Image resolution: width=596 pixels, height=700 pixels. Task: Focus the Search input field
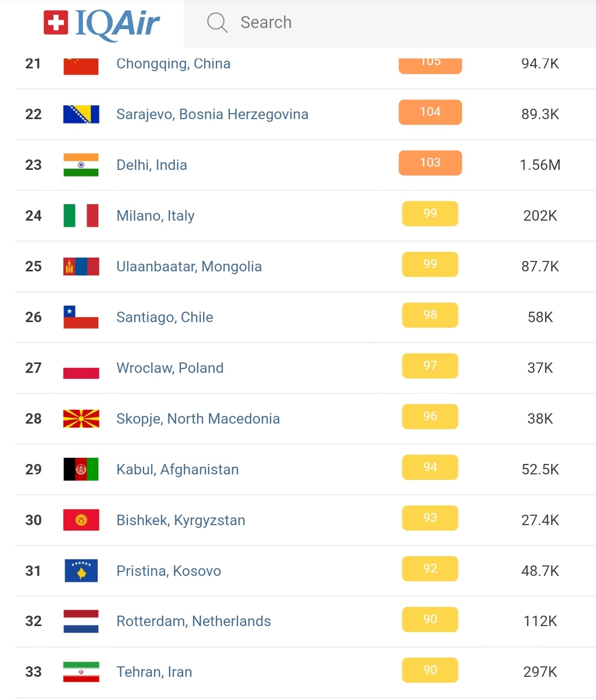(x=386, y=23)
